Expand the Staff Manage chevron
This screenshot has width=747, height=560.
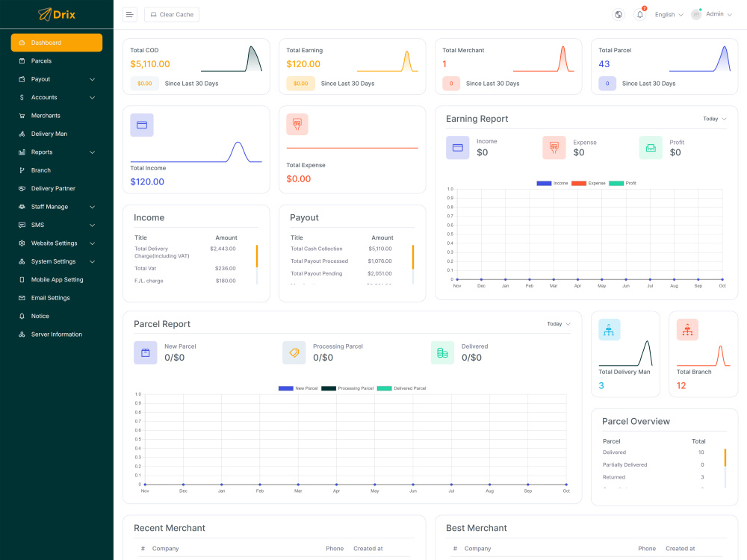pyautogui.click(x=93, y=207)
